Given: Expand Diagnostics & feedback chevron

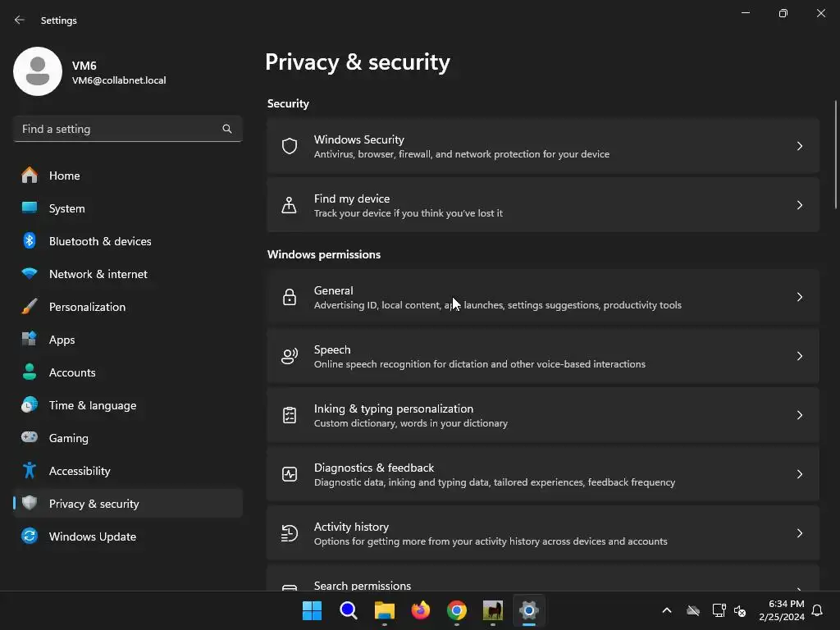Looking at the screenshot, I should point(799,474).
